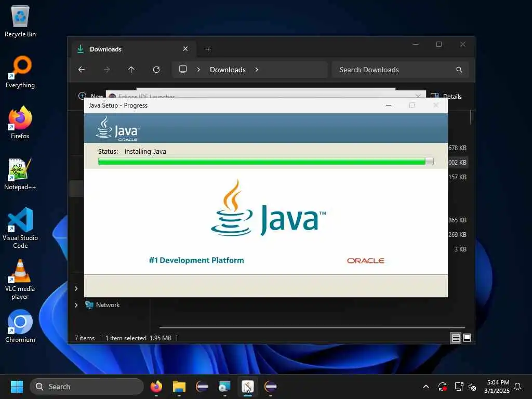Add a new tab in File Explorer
Viewport: 532px width, 399px height.
tap(208, 49)
